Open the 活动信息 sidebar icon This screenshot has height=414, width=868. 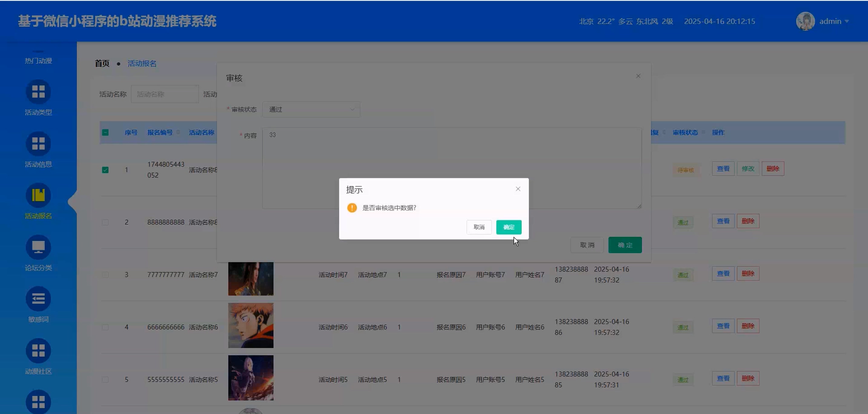(38, 143)
